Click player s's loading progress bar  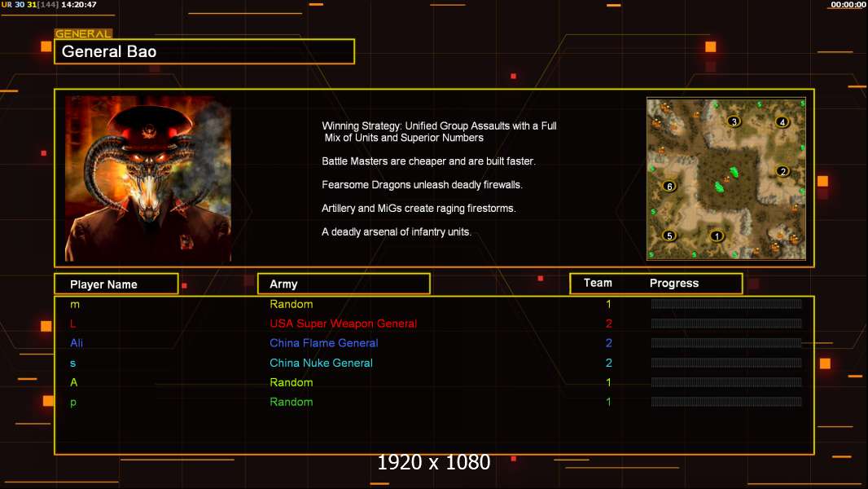(726, 363)
